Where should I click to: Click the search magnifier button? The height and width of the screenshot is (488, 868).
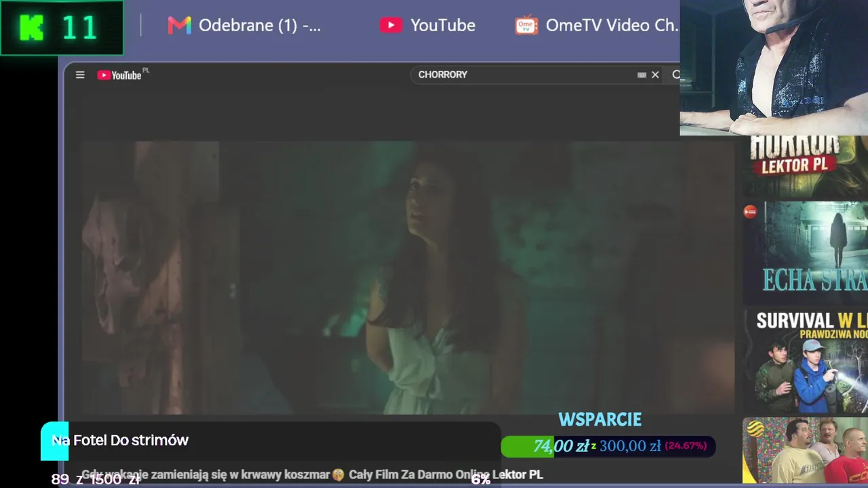[x=675, y=75]
